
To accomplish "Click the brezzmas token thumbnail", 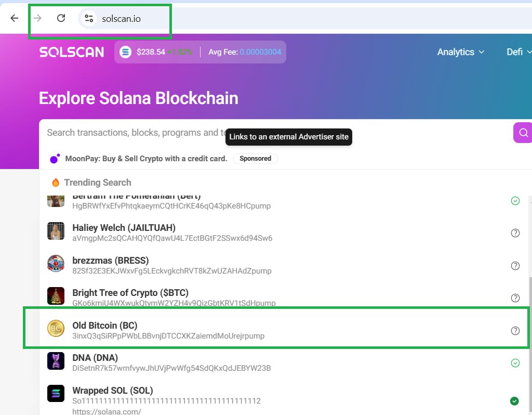I will pos(56,264).
